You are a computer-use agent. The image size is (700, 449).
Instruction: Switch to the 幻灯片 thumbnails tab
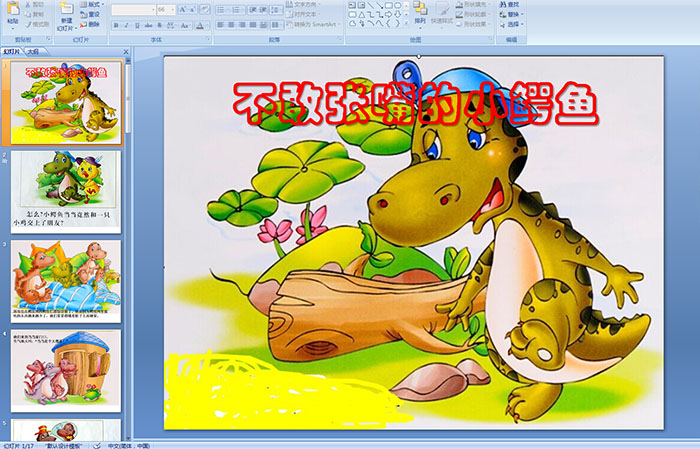(12, 52)
